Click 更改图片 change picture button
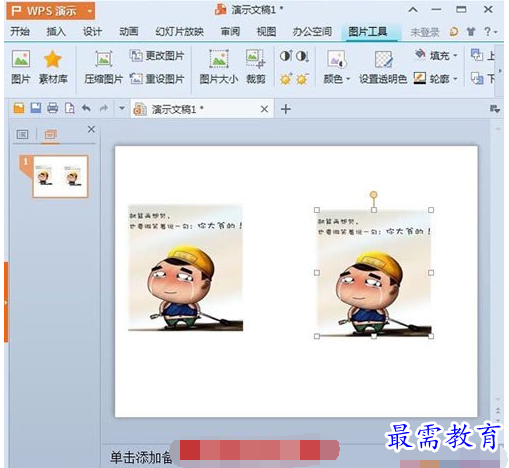The width and height of the screenshot is (509, 468). coord(157,56)
